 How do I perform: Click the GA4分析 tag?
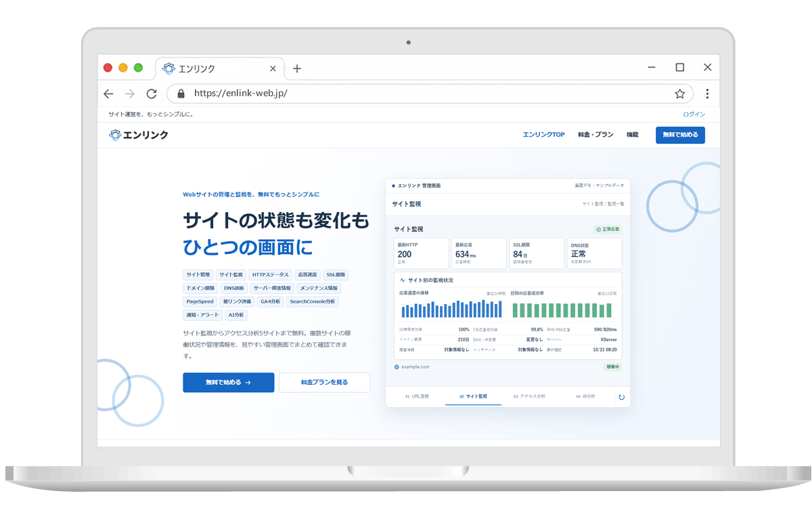tap(271, 301)
